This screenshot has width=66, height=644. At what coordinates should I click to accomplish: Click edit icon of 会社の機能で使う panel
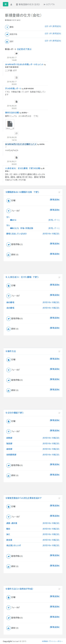click(59, 413)
